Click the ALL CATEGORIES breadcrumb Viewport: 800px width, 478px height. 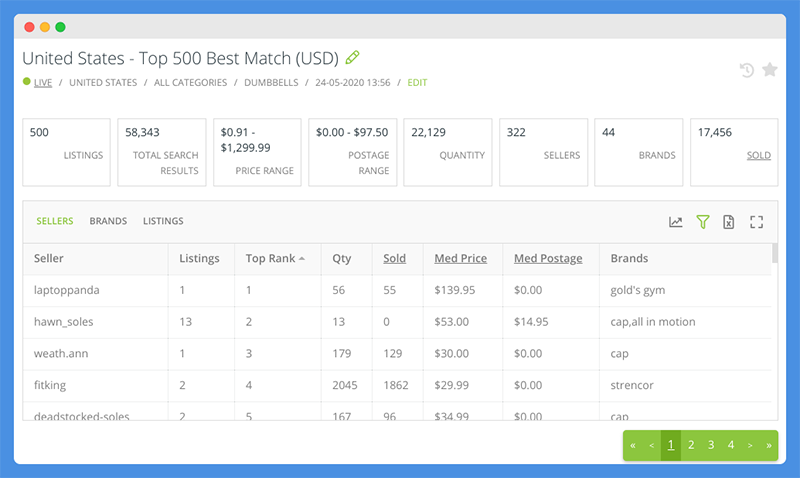190,83
